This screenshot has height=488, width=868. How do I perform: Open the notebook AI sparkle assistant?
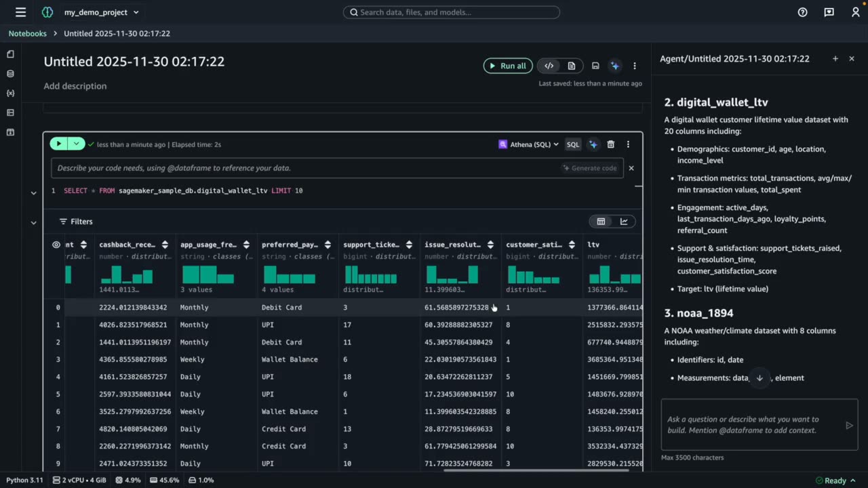coord(615,66)
